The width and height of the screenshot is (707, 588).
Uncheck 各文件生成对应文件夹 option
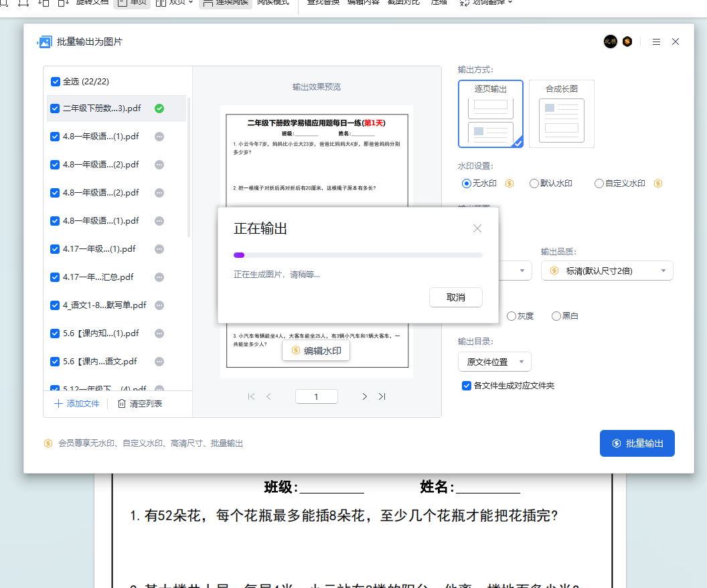pyautogui.click(x=466, y=386)
